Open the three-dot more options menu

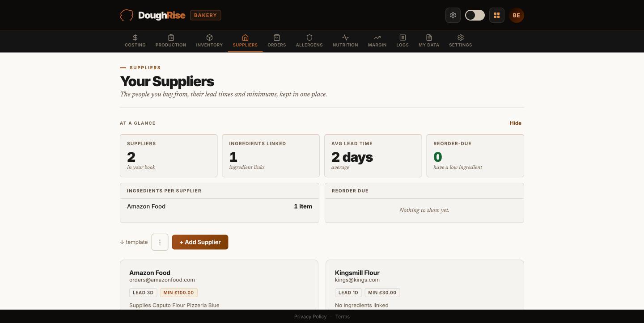(160, 242)
